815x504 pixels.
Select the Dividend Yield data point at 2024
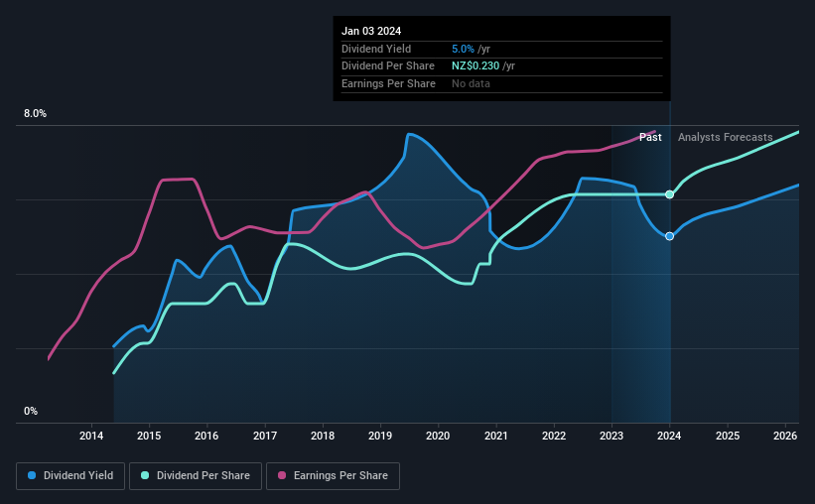(669, 236)
